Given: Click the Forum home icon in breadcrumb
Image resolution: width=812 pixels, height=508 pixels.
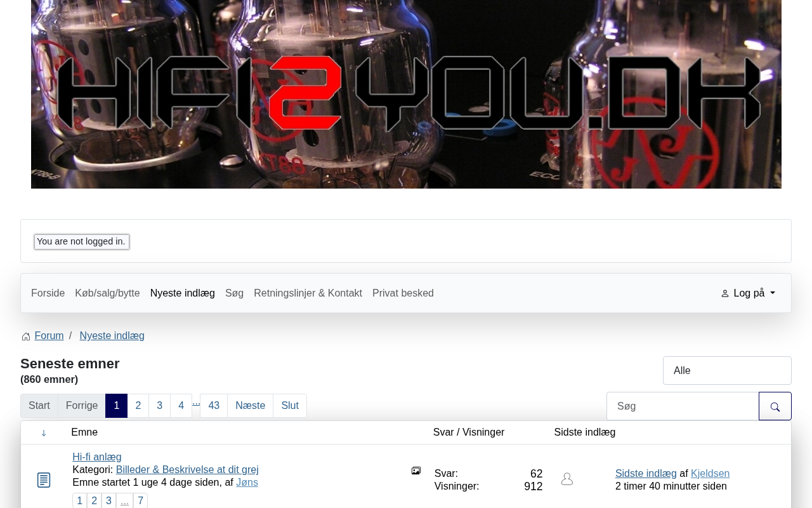Looking at the screenshot, I should click(26, 337).
